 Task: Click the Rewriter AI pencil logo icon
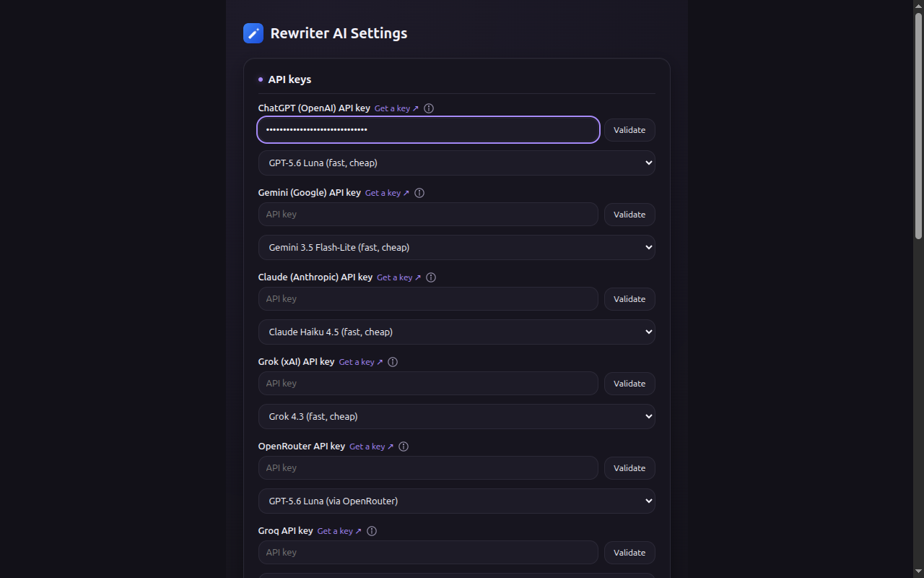(x=253, y=33)
